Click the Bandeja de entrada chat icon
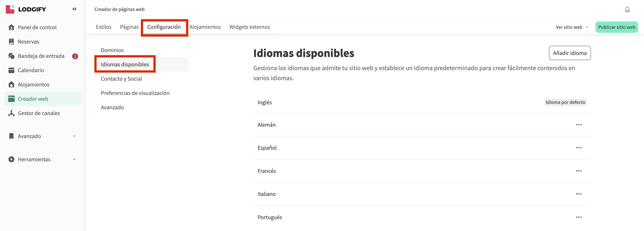This screenshot has width=644, height=231. tap(11, 56)
